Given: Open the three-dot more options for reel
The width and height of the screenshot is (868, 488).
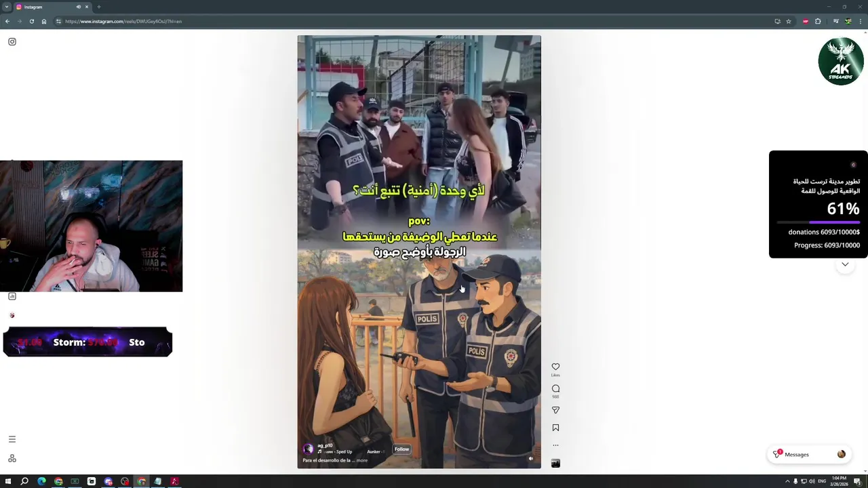Looking at the screenshot, I should [555, 445].
